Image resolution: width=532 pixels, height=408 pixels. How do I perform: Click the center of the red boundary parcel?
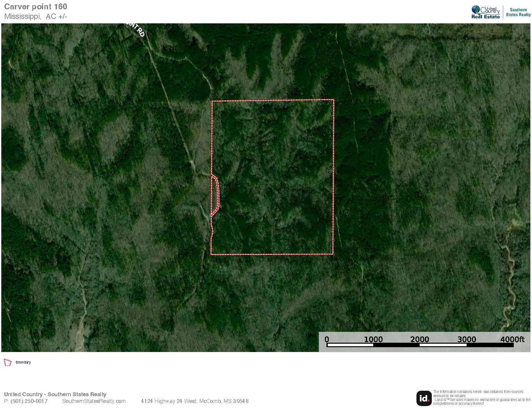pos(272,177)
